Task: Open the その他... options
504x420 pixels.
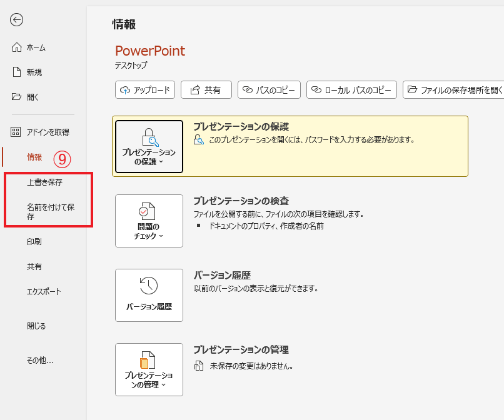Action: pos(40,361)
